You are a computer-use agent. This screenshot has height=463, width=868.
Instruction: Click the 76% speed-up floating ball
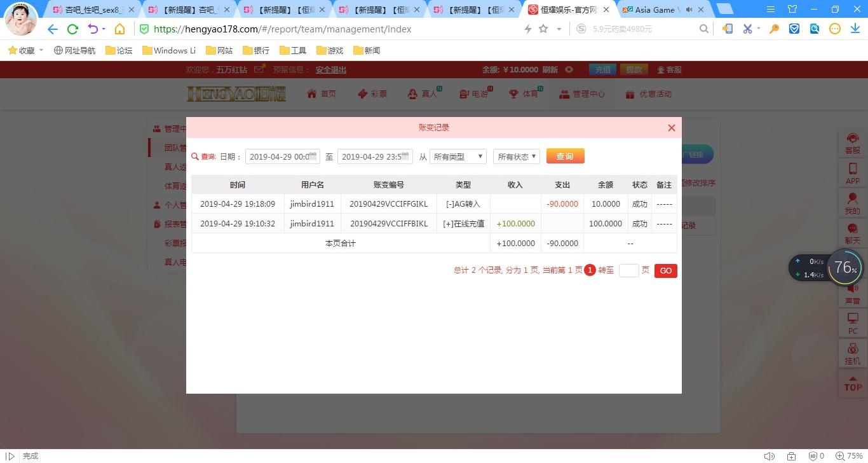coord(846,268)
